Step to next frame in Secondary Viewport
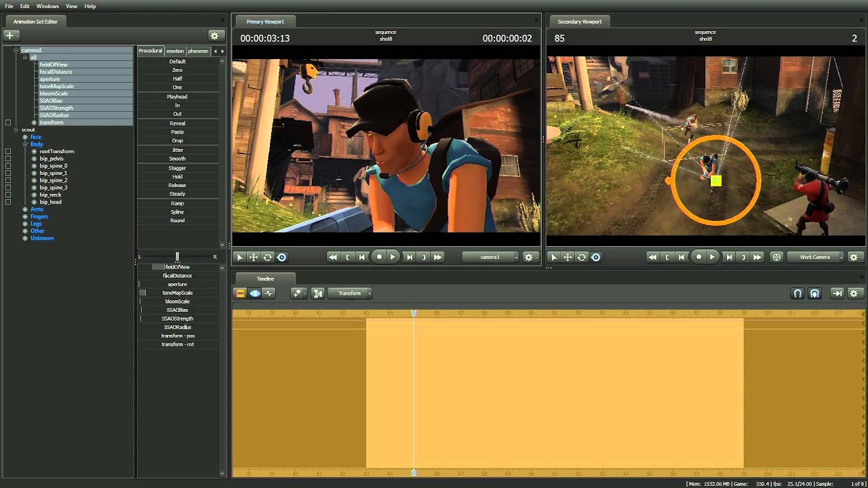The width and height of the screenshot is (868, 488). (729, 258)
